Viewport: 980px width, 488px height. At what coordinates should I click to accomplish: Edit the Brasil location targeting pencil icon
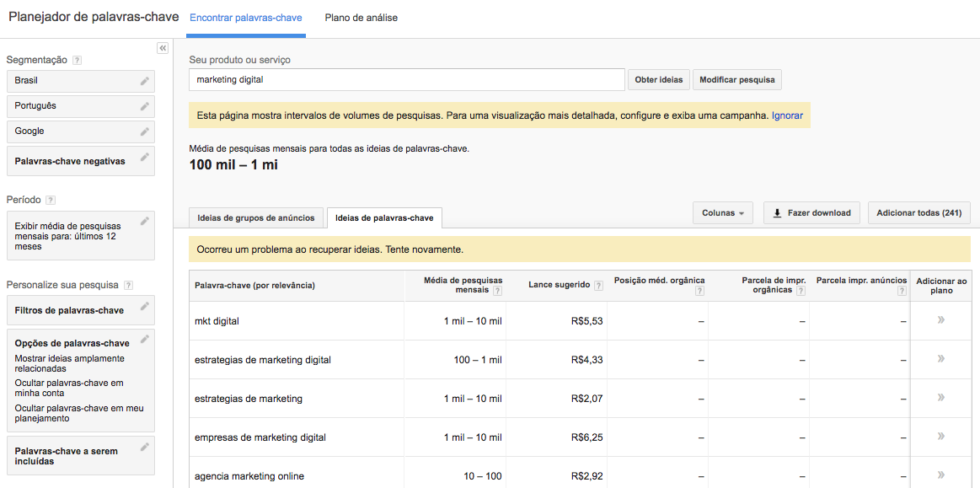click(145, 81)
